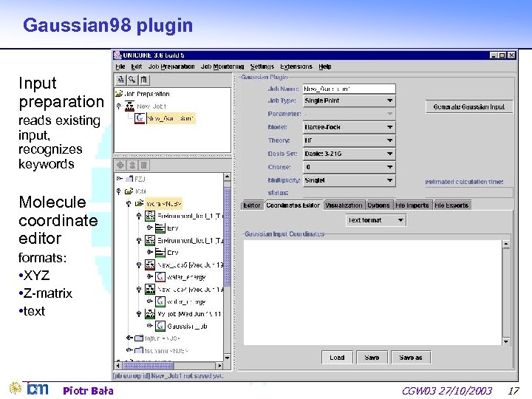Click the job icon for New_Job5 entry
Screen dimensions: 532x399
[x=150, y=265]
